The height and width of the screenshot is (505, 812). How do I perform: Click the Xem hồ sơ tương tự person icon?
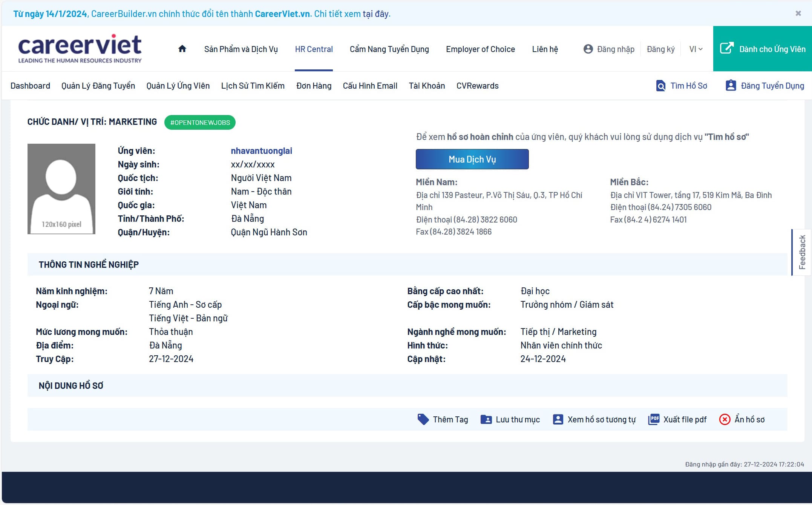pyautogui.click(x=558, y=419)
